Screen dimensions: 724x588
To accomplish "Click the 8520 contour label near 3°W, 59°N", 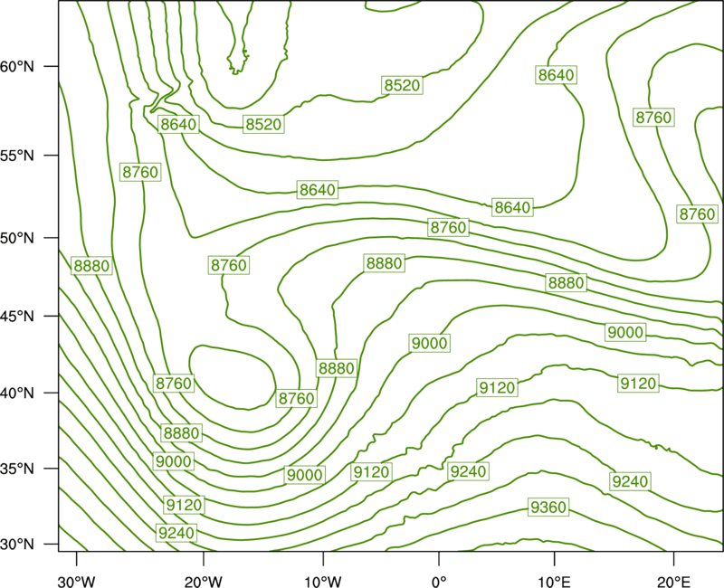I will coord(402,85).
